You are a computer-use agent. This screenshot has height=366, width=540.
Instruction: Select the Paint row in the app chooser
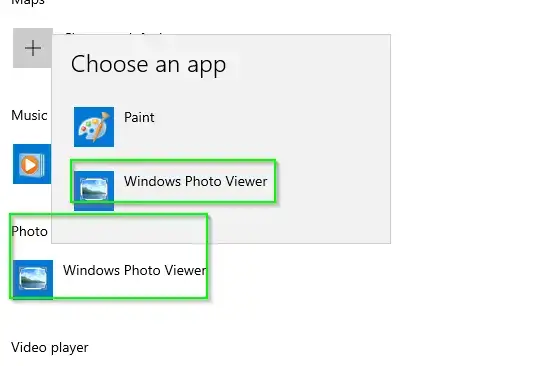pos(221,127)
